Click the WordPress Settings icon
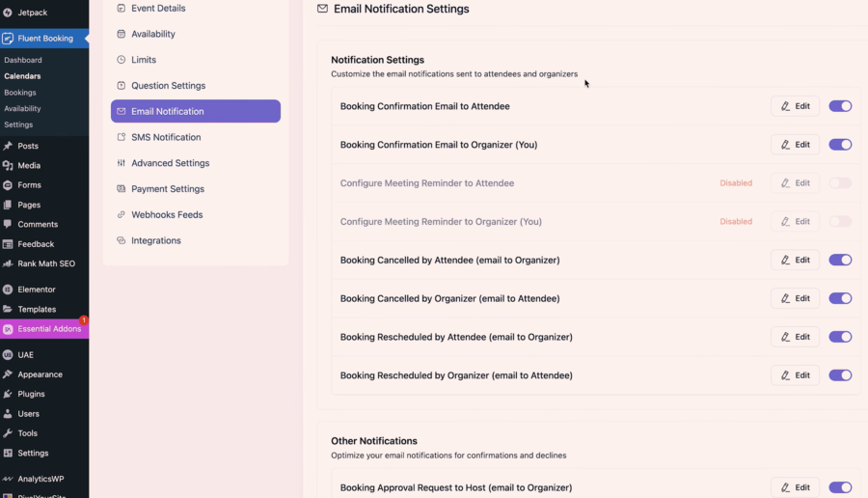This screenshot has height=498, width=868. (x=8, y=454)
